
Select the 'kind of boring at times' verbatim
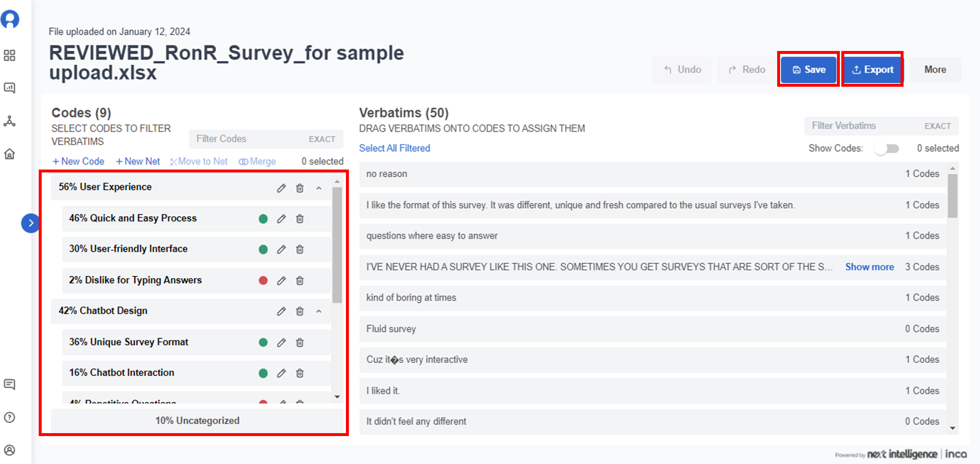(x=653, y=298)
